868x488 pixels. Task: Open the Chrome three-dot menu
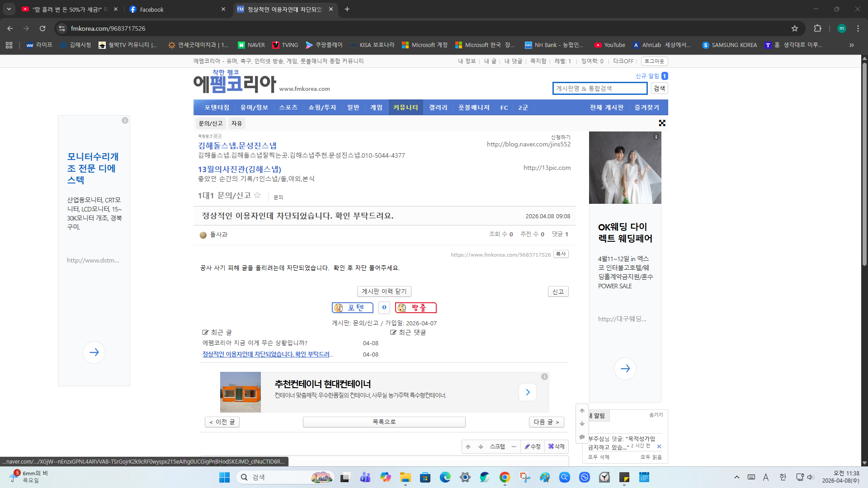[858, 28]
